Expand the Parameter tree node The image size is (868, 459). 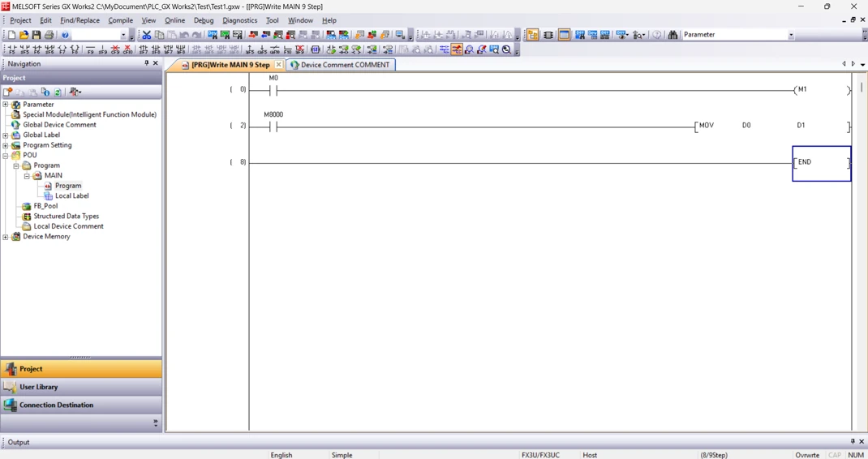[x=6, y=104]
